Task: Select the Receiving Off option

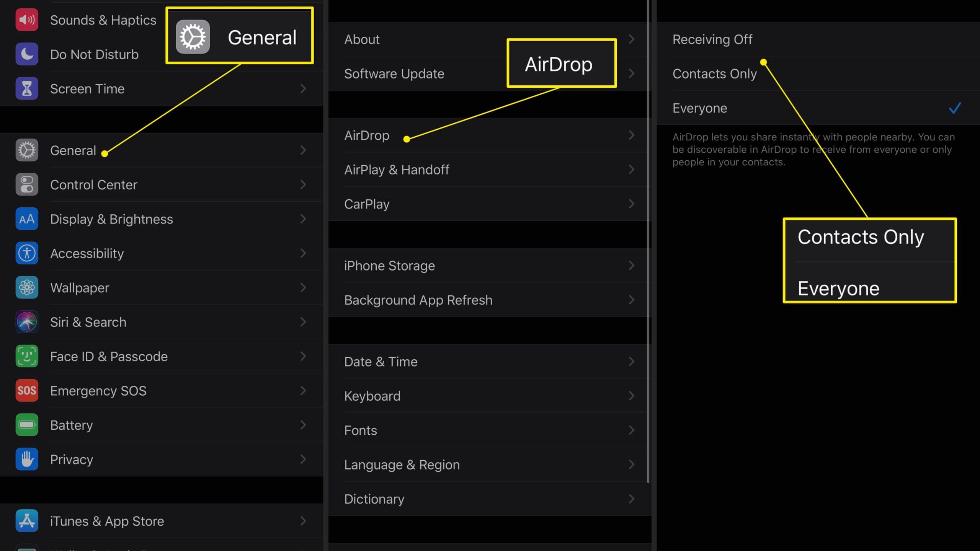Action: (818, 39)
